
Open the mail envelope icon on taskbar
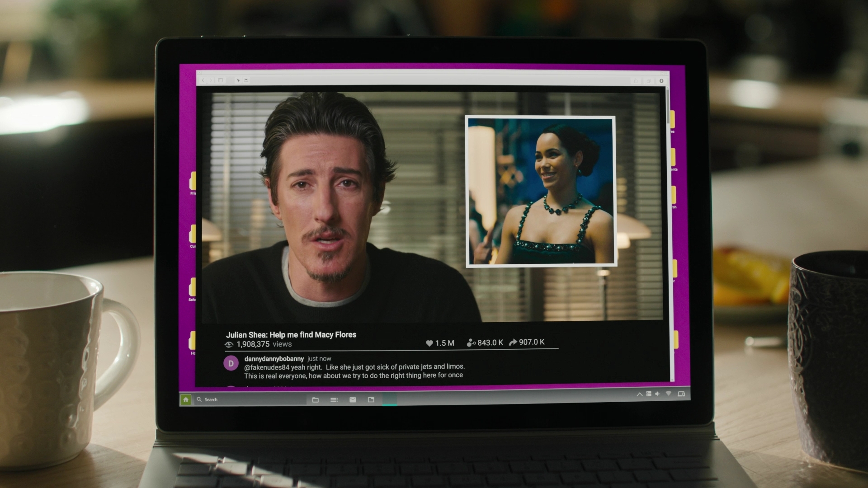pos(353,399)
